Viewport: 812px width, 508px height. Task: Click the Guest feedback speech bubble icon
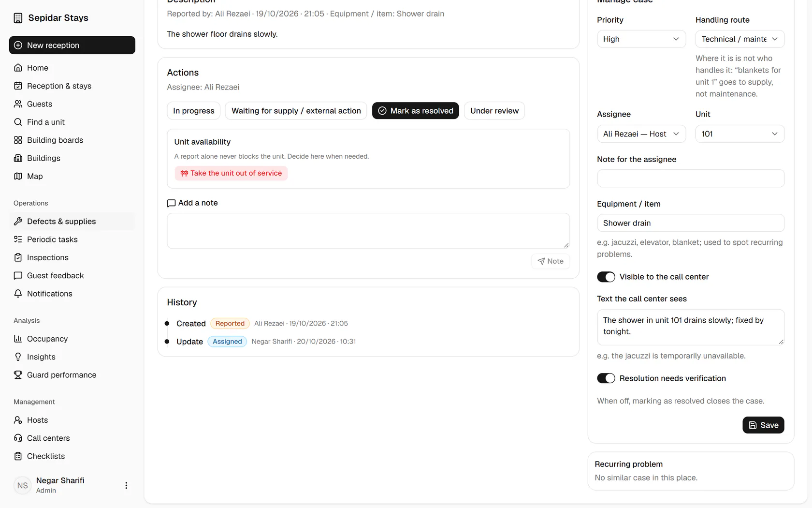coord(18,275)
